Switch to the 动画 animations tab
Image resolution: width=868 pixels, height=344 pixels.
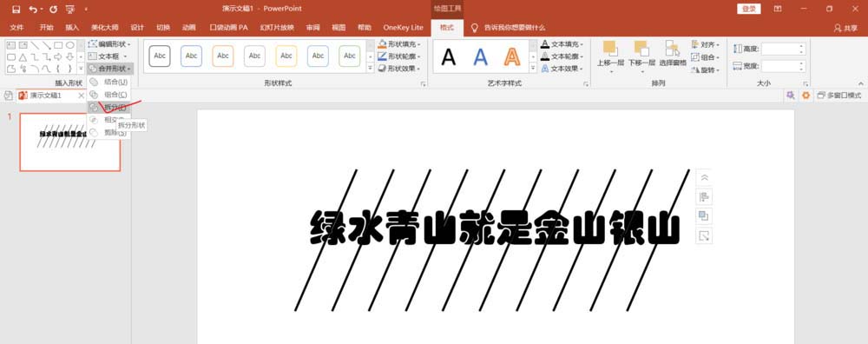pyautogui.click(x=188, y=27)
